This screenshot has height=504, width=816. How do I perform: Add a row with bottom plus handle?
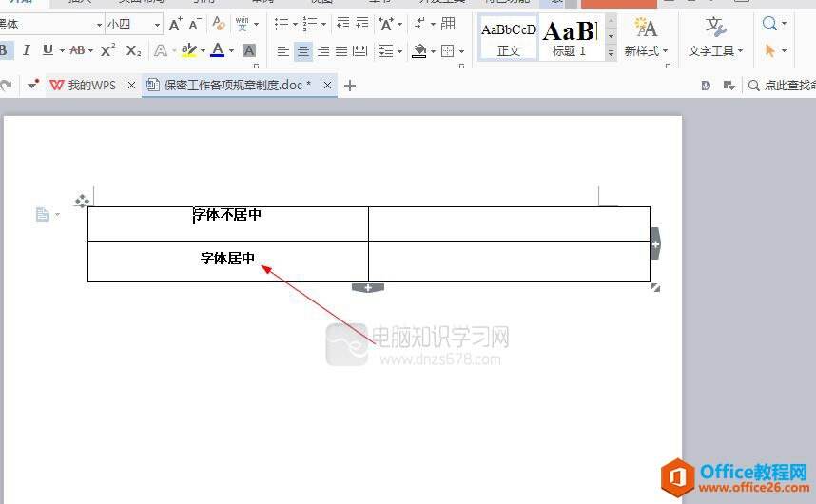[368, 288]
